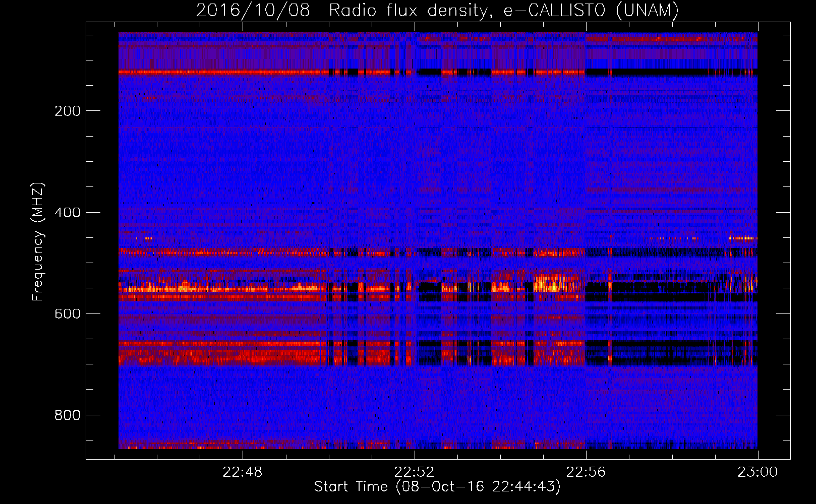This screenshot has width=816, height=504.
Task: Click the 200 frequency tick label
Action: point(68,111)
